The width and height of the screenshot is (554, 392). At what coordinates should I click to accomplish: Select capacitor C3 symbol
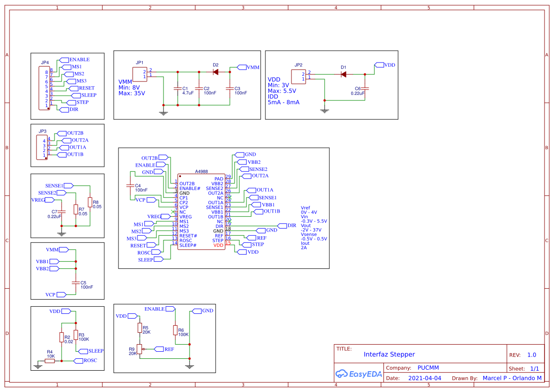click(x=230, y=89)
